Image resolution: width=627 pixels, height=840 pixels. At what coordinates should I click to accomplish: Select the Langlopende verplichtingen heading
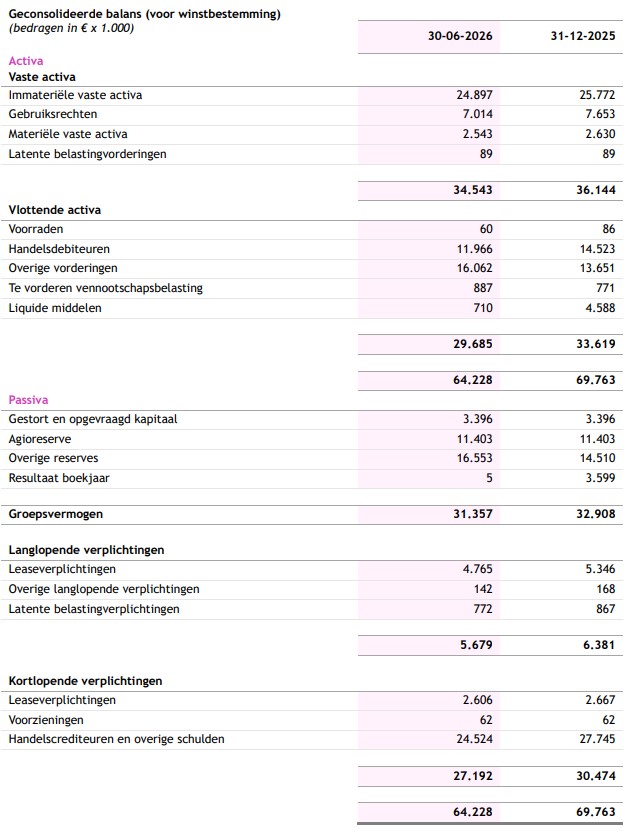(86, 550)
